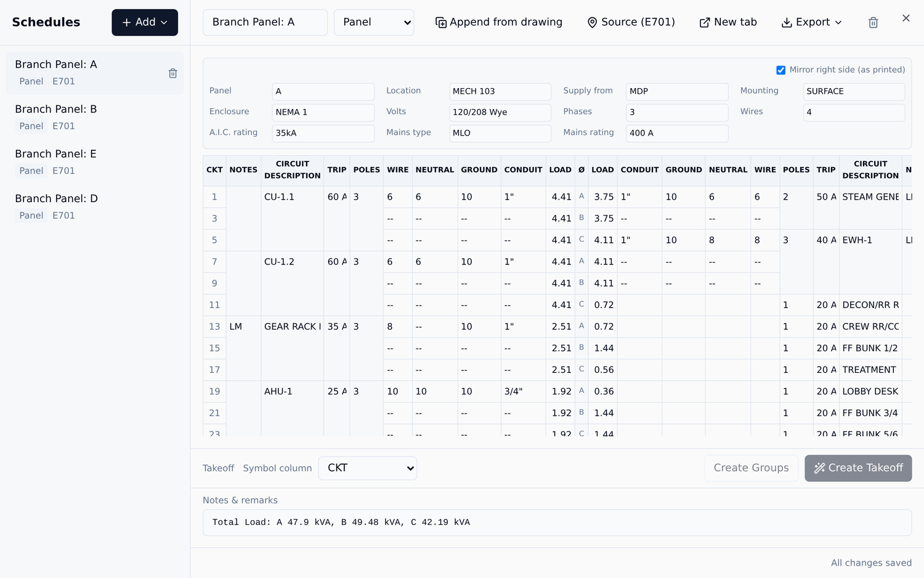Open schedule in New tab
This screenshot has height=578, width=924.
pos(728,22)
